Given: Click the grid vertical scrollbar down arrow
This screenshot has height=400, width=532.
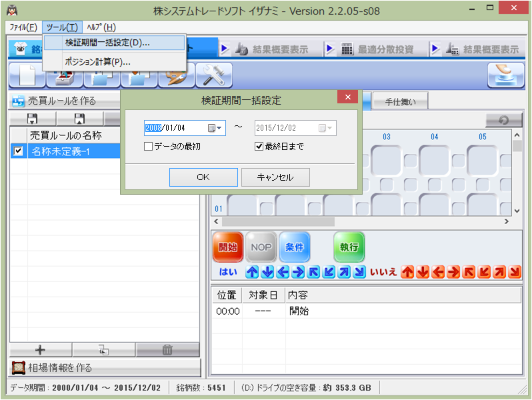Looking at the screenshot, I should (x=517, y=211).
